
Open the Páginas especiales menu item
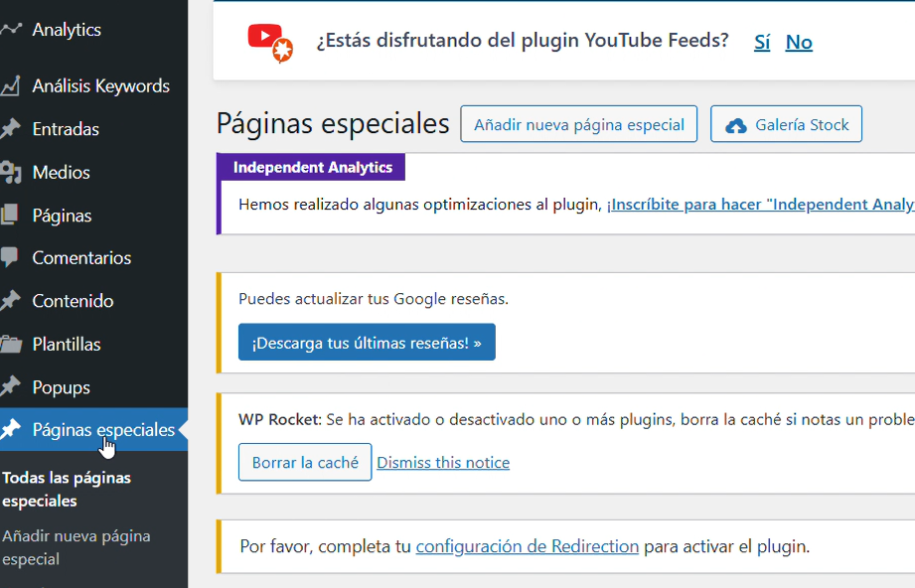[103, 430]
